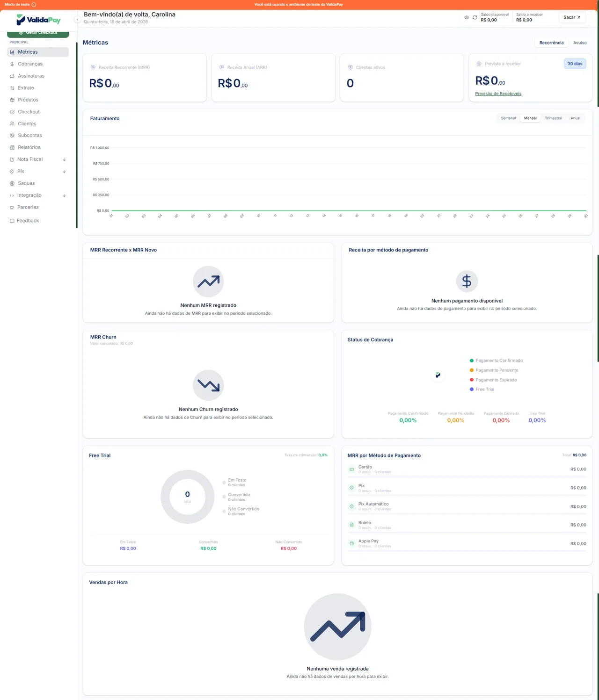Switch billing chart to Semanal
This screenshot has width=599, height=700.
pos(508,118)
